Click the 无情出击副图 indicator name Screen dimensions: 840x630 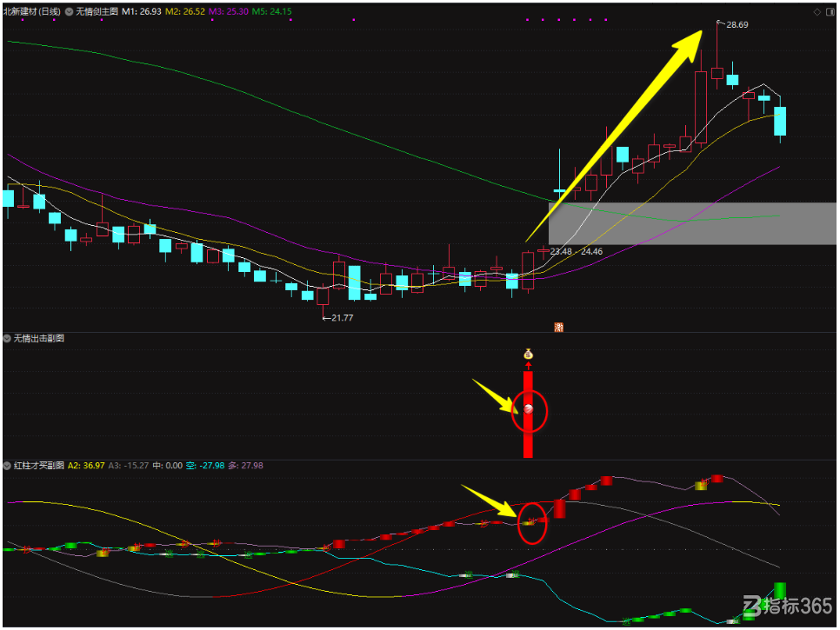click(x=38, y=338)
